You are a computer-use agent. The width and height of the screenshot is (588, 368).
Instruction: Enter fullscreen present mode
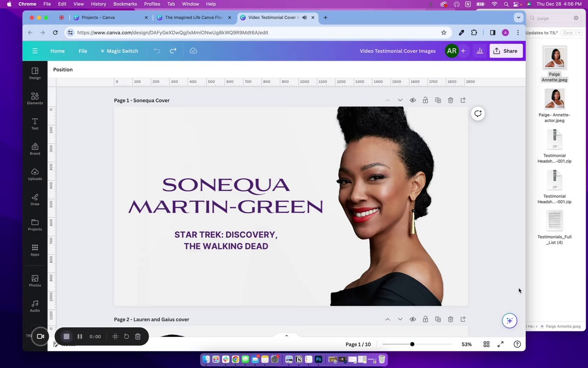501,344
